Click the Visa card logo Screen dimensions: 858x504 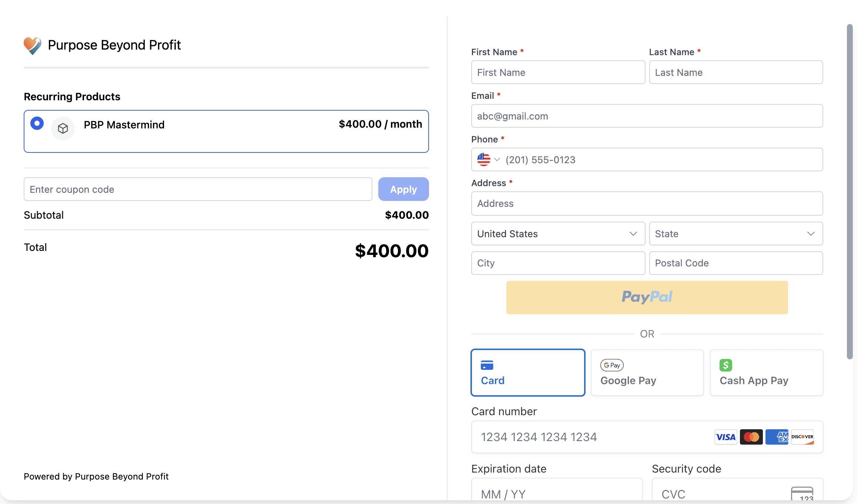pyautogui.click(x=725, y=437)
